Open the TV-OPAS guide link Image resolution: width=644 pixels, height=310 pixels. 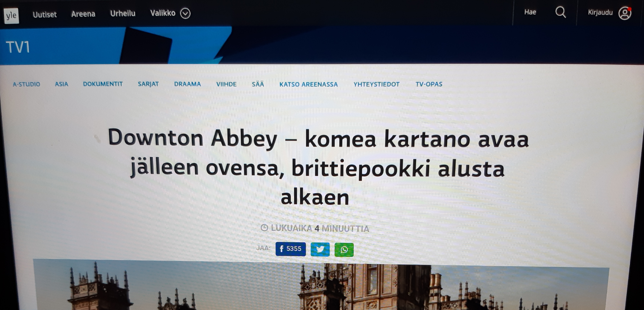pos(429,84)
